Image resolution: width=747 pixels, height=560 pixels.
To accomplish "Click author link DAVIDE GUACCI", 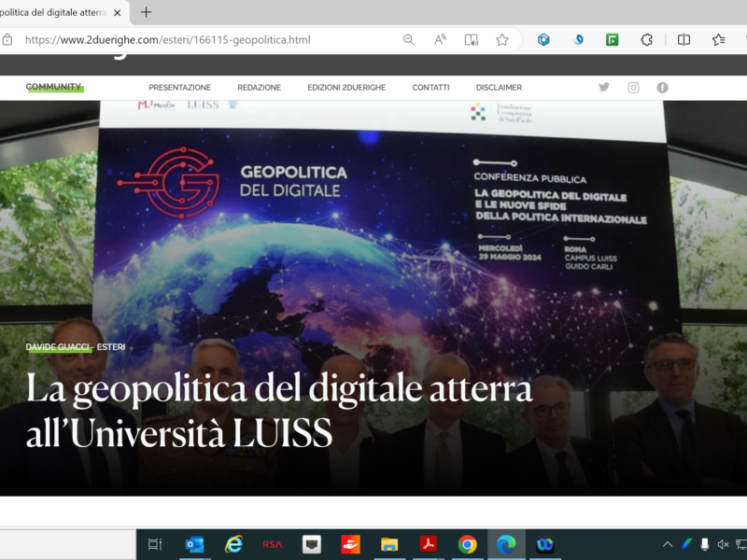I will pos(58,347).
